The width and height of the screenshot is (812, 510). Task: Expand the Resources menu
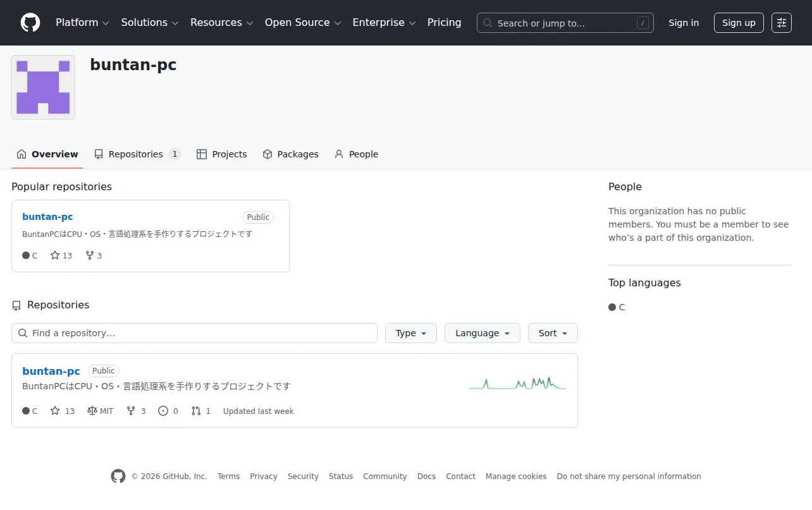tap(222, 23)
